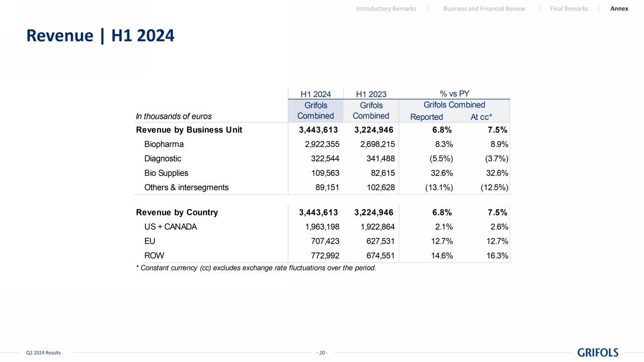Select the Others & intersegments row label
644x362 pixels.
click(x=186, y=188)
